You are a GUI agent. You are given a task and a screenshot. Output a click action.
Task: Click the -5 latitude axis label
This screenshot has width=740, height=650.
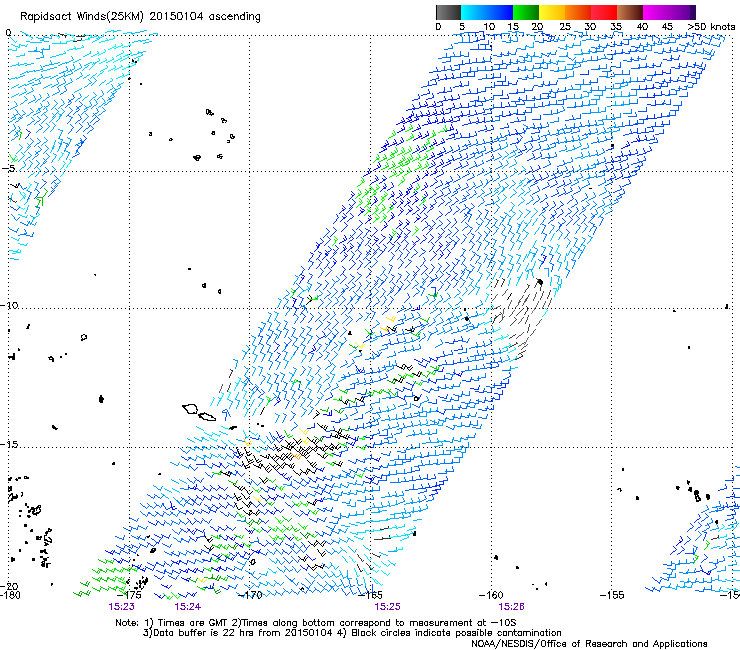8,169
